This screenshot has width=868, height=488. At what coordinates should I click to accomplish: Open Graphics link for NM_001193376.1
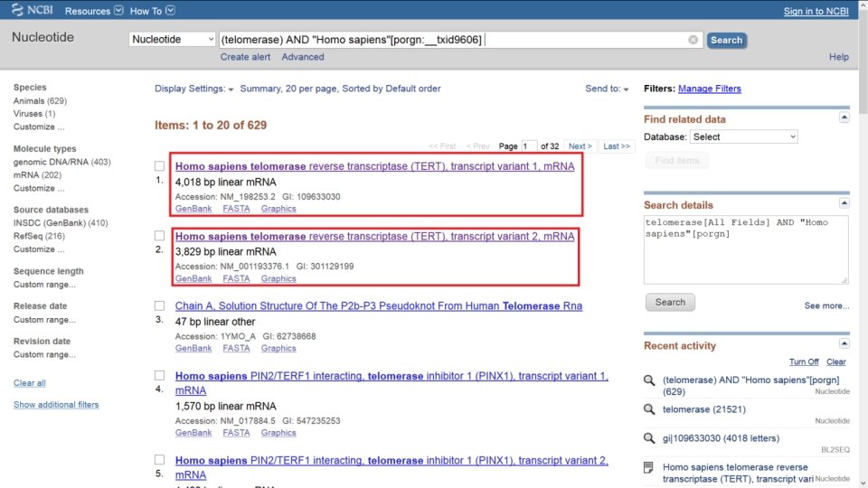coord(278,278)
